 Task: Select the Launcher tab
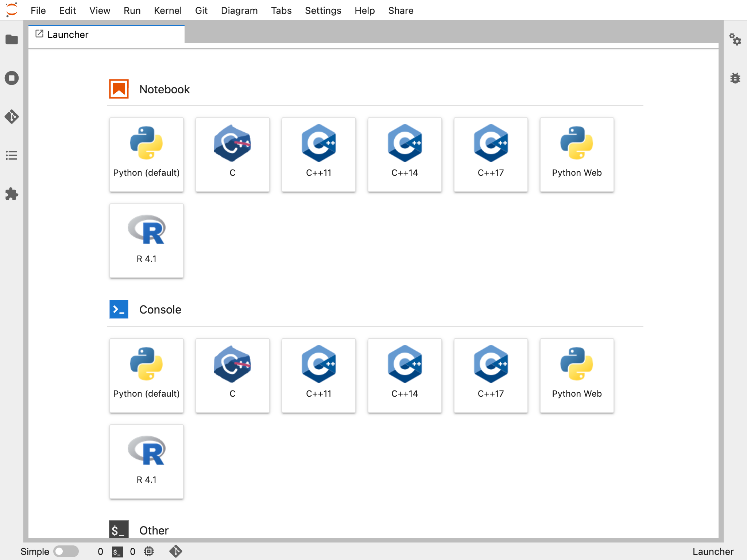coord(107,35)
